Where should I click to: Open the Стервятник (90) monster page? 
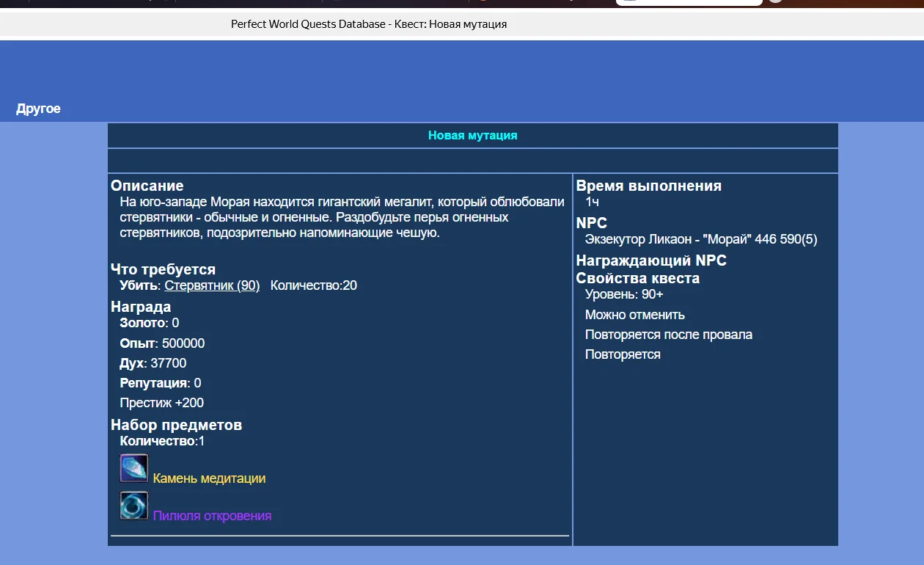coord(211,285)
